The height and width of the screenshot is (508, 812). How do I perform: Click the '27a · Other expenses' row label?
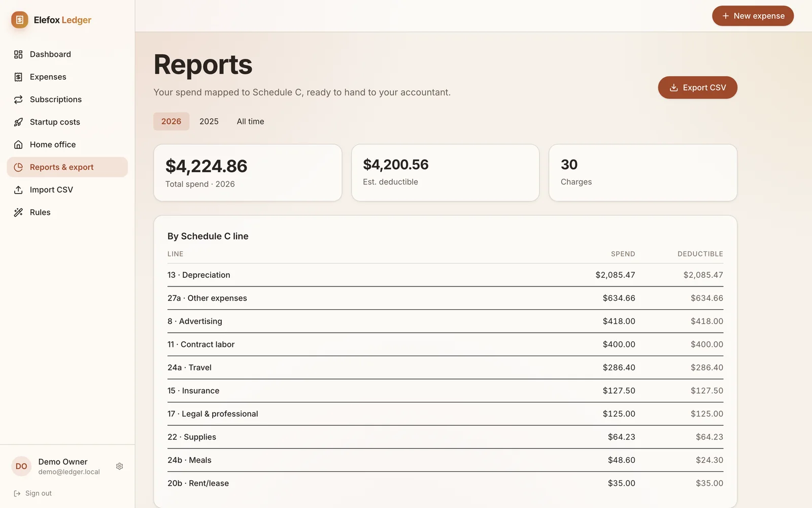click(207, 298)
